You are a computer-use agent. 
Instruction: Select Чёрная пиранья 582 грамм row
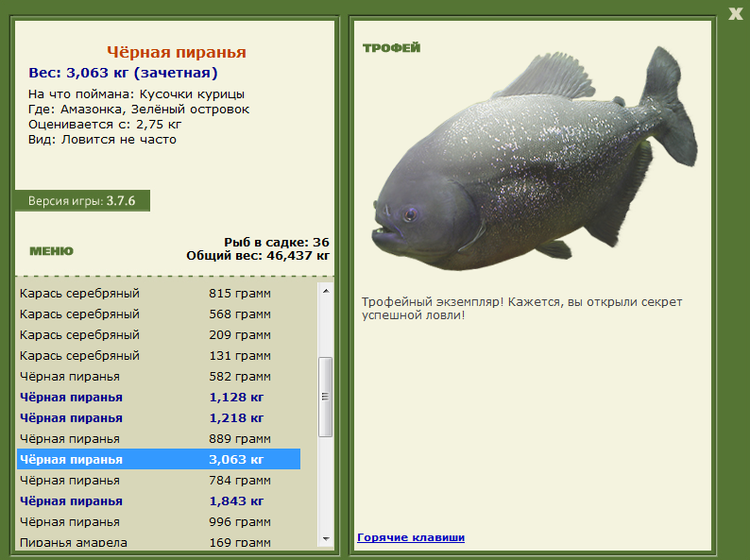159,377
